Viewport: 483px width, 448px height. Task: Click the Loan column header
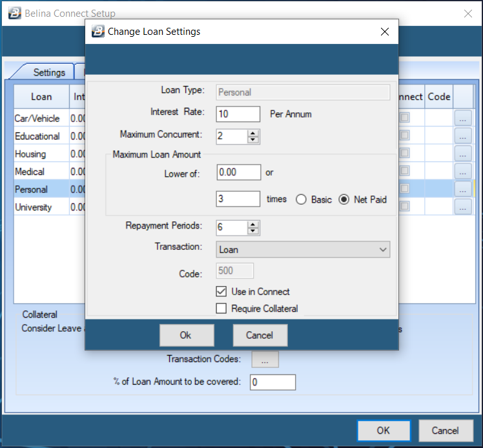[41, 97]
